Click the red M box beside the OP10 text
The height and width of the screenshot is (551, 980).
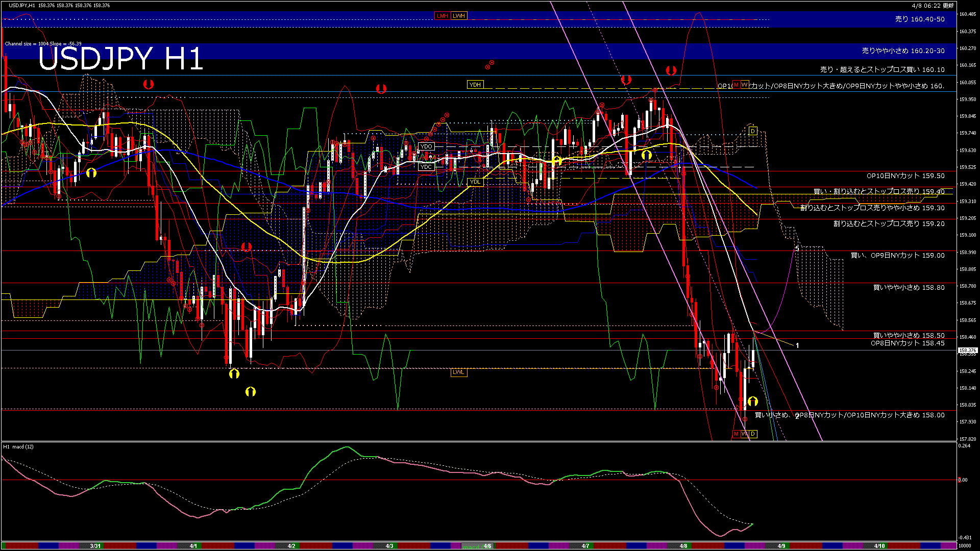pyautogui.click(x=736, y=85)
